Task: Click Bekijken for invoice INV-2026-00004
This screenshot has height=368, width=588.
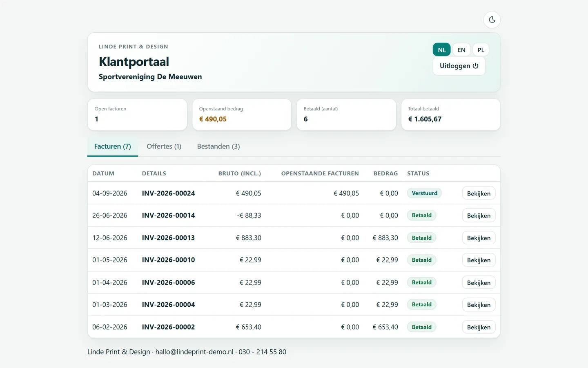Action: tap(479, 305)
